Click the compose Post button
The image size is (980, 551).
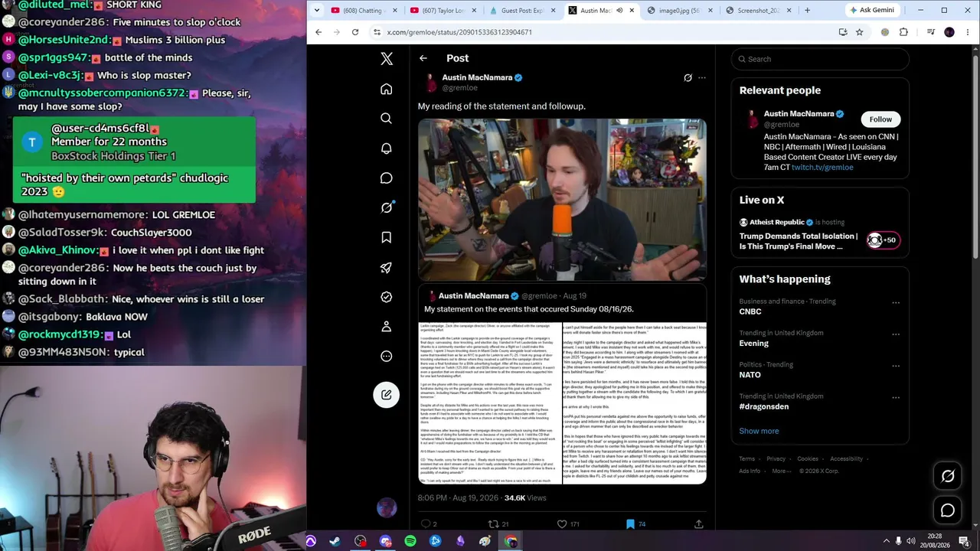click(x=387, y=395)
